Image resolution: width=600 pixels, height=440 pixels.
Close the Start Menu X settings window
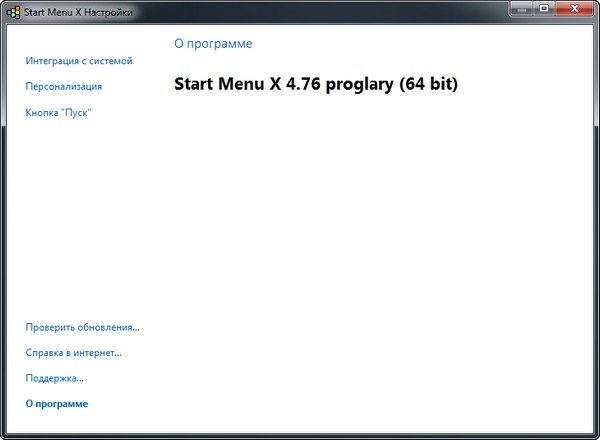tap(574, 9)
